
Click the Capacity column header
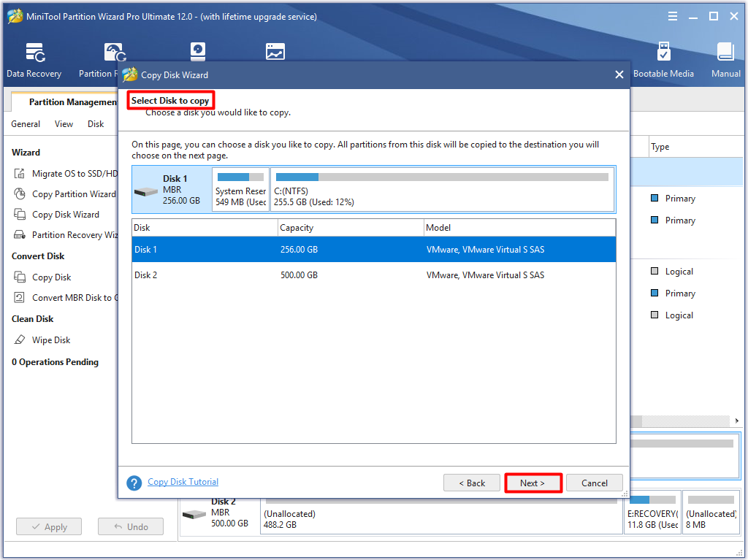point(351,228)
